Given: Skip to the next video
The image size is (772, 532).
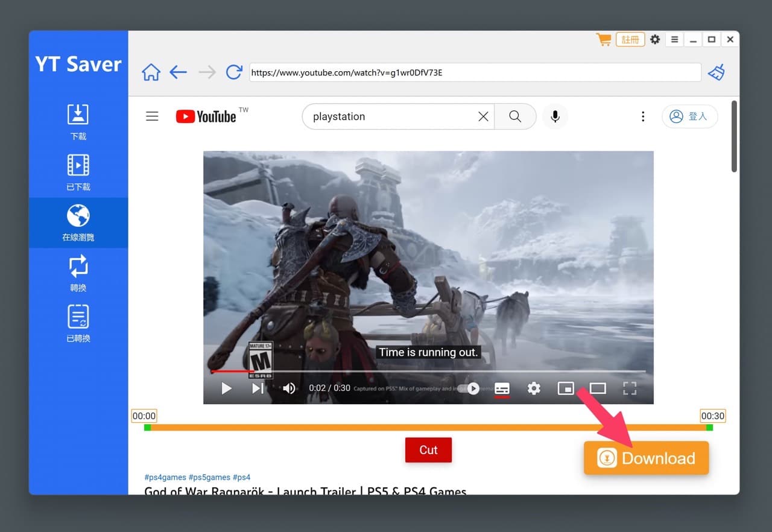Looking at the screenshot, I should tap(258, 388).
